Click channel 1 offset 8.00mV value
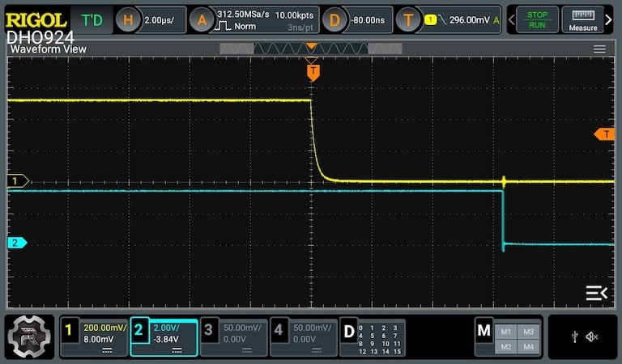The width and height of the screenshot is (622, 364). tap(98, 340)
